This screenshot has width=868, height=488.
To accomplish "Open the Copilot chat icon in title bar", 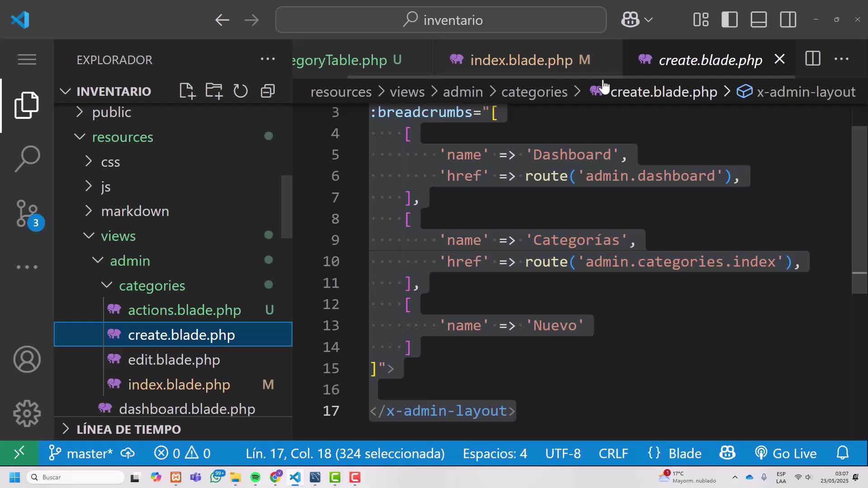I will [x=630, y=20].
